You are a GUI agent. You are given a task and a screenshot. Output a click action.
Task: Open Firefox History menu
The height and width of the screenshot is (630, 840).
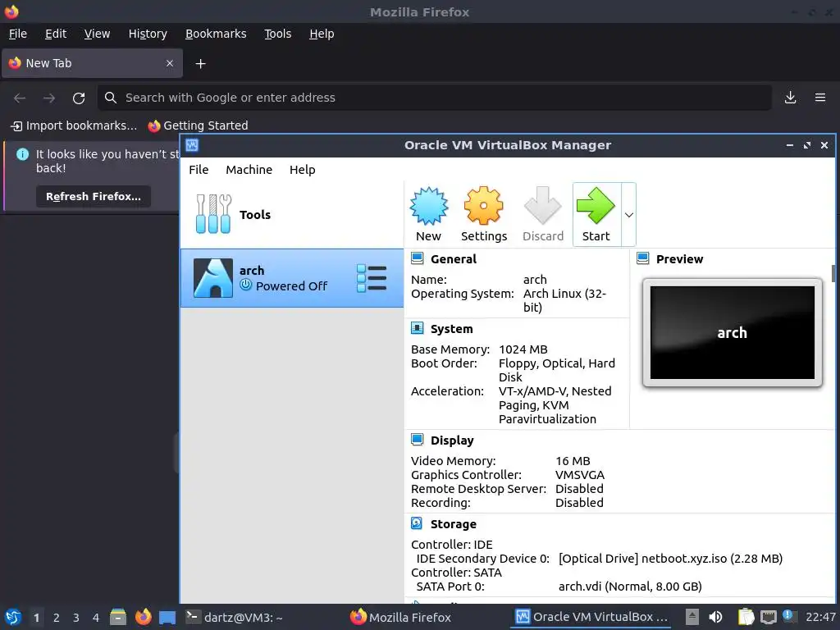tap(148, 34)
